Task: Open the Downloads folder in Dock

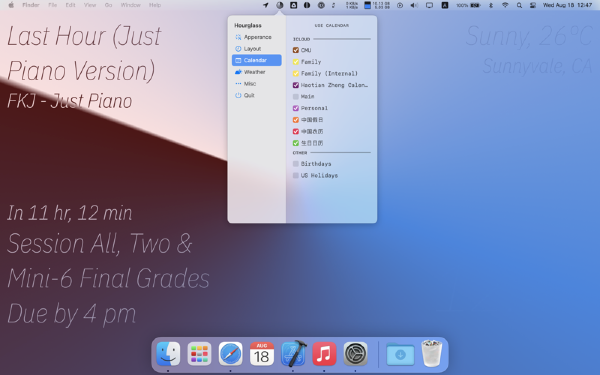Action: coord(400,354)
